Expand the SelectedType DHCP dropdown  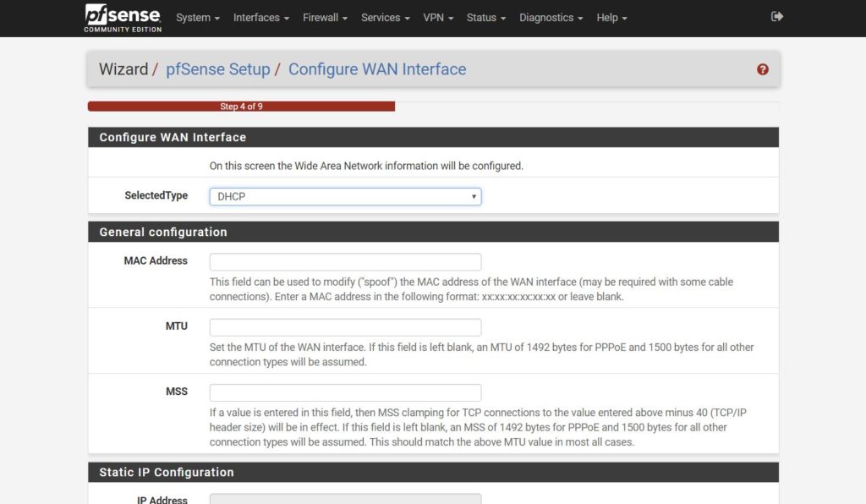coord(345,196)
